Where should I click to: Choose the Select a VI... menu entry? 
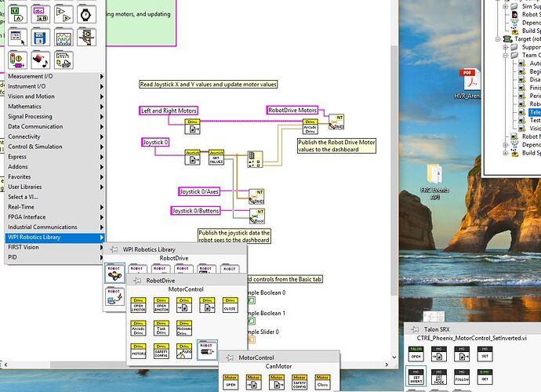[55, 197]
